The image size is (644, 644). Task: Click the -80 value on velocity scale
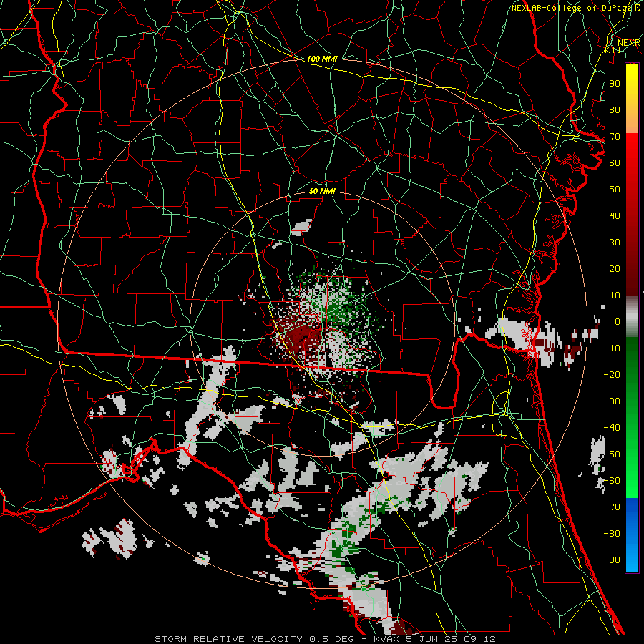612,534
